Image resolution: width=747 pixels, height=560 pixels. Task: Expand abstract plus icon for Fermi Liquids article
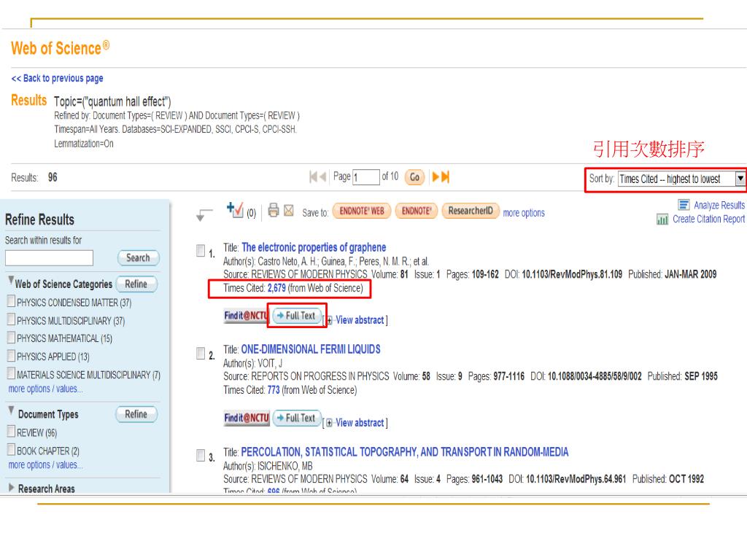click(329, 424)
